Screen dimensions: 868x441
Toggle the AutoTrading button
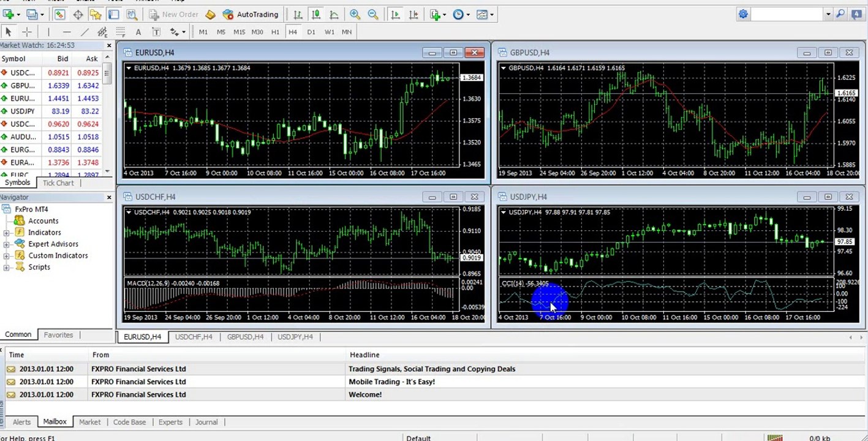point(251,14)
